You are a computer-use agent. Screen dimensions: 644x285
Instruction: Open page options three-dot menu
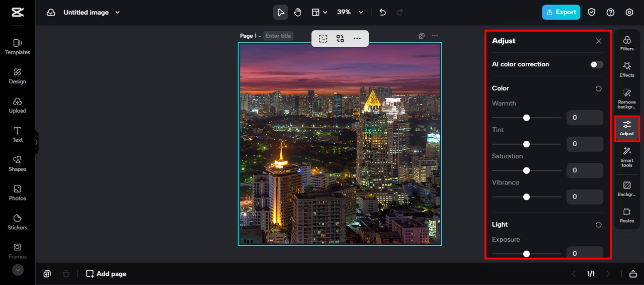pos(435,36)
